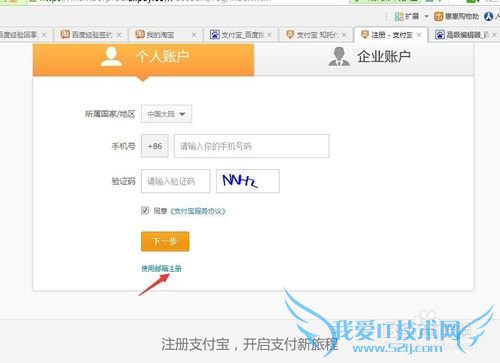
Task: Click the 高级编辑器 tab favicon
Action: point(440,34)
